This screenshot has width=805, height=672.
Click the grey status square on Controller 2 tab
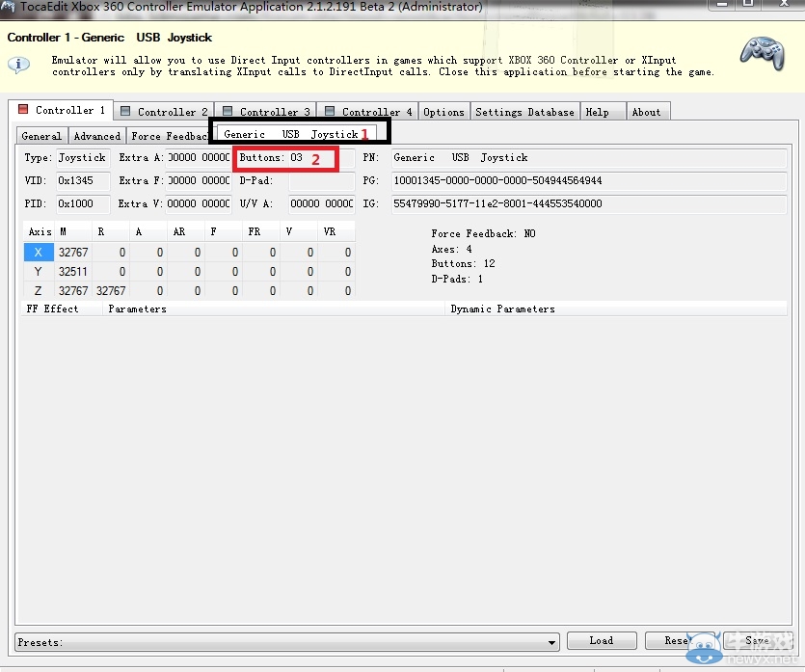(x=124, y=111)
